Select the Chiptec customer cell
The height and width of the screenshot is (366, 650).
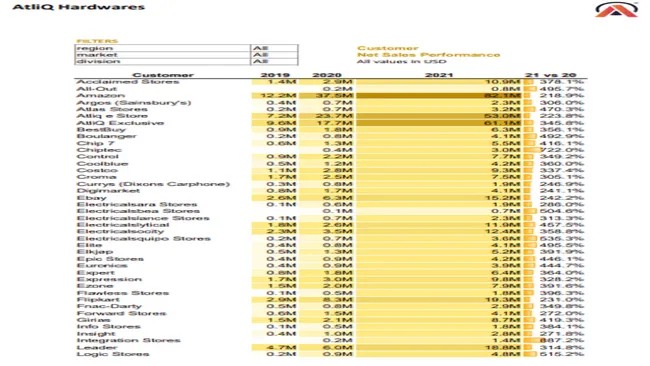click(x=99, y=150)
